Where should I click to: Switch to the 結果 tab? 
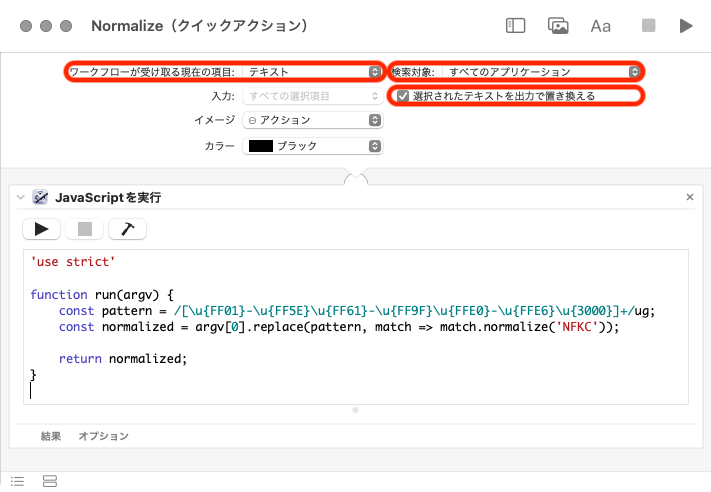(51, 436)
